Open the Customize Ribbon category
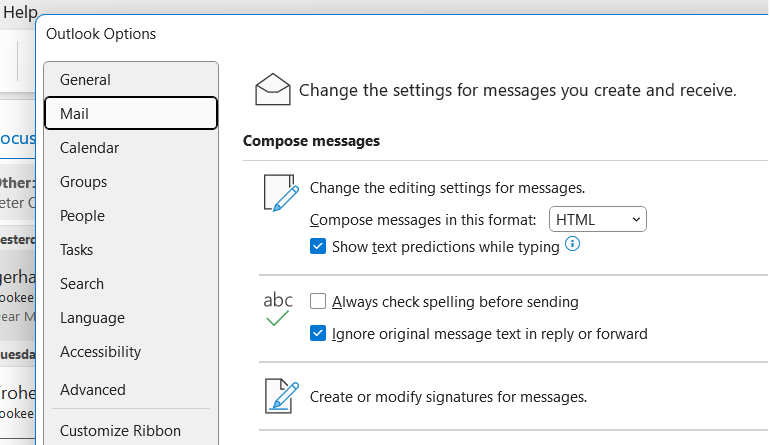 [x=120, y=432]
